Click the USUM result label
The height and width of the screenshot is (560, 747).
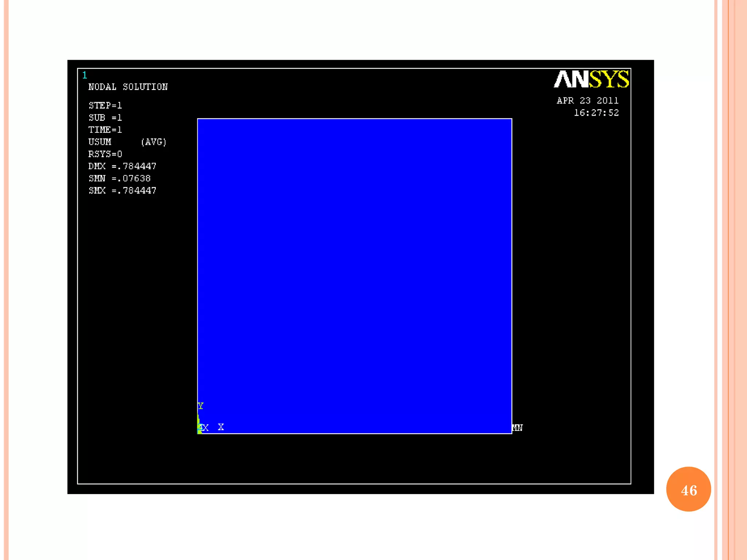(100, 142)
